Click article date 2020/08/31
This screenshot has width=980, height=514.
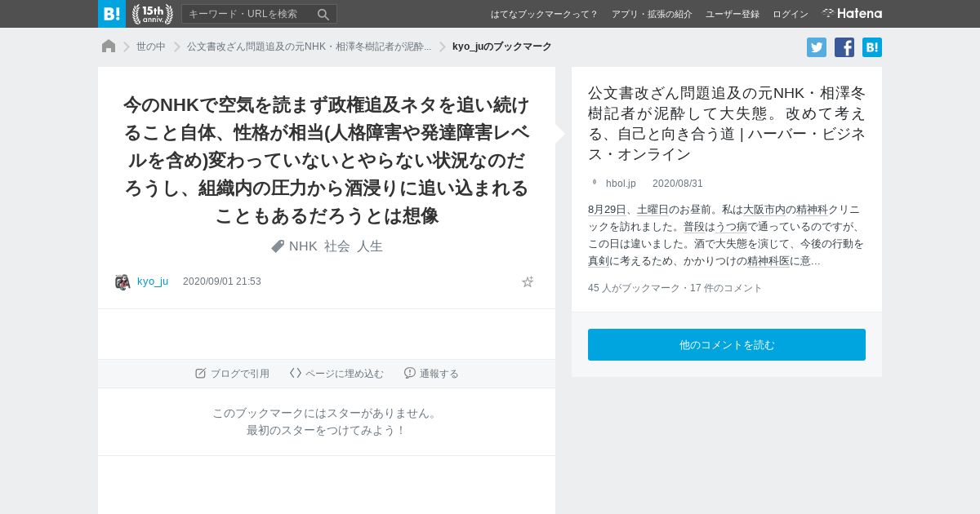(678, 184)
